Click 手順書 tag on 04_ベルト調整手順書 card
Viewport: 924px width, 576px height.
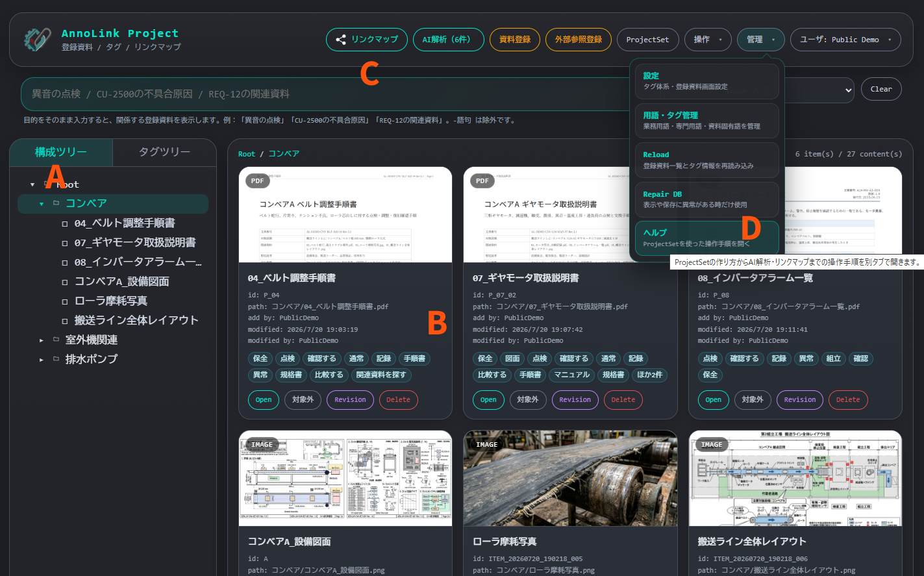tap(414, 359)
